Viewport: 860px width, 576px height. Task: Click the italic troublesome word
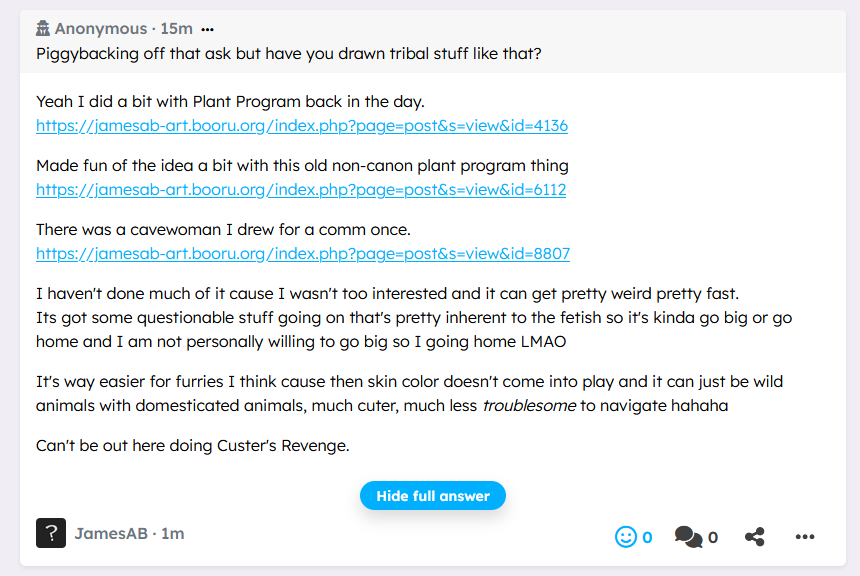click(x=529, y=406)
